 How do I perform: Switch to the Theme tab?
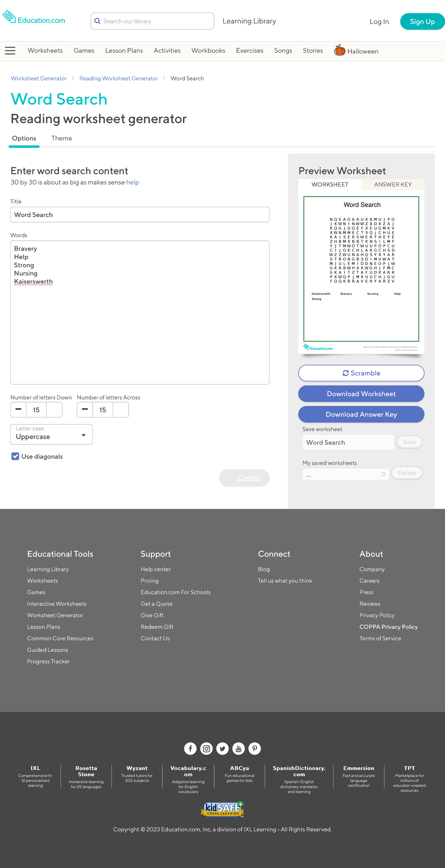click(62, 138)
